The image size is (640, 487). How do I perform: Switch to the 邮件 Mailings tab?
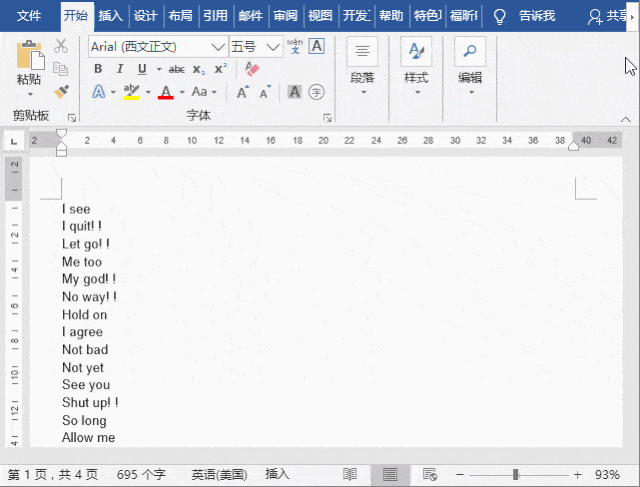click(251, 16)
